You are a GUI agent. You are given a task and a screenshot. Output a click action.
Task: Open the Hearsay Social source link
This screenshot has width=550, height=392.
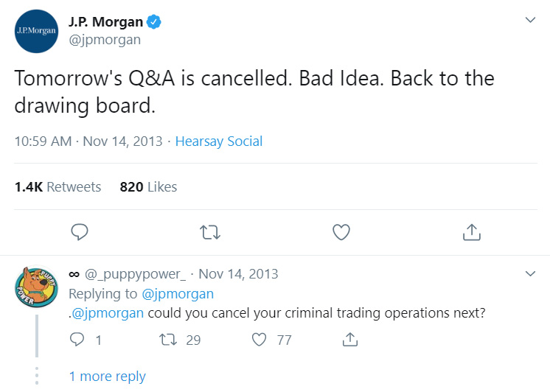point(218,141)
